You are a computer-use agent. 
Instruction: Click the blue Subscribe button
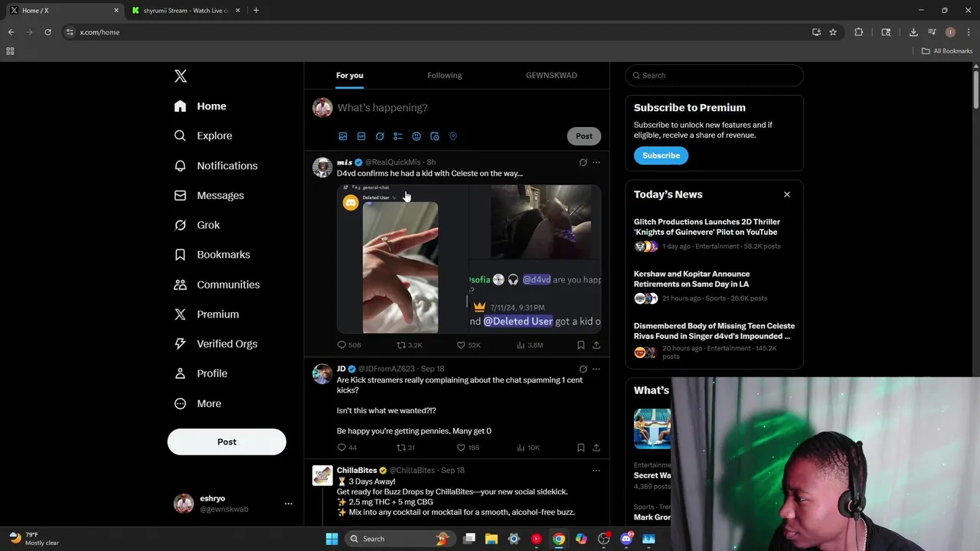click(661, 155)
